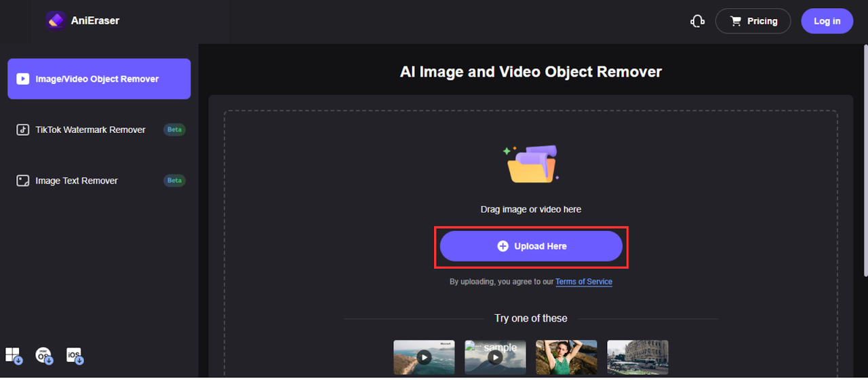Click the folder upload illustration
868x380 pixels.
point(531,164)
